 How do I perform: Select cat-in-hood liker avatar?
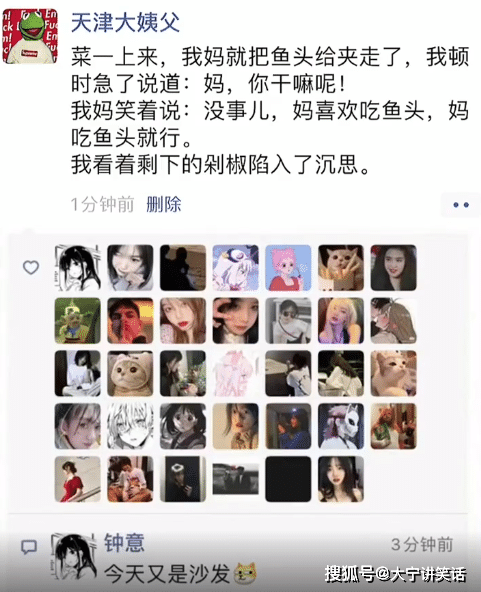130,373
